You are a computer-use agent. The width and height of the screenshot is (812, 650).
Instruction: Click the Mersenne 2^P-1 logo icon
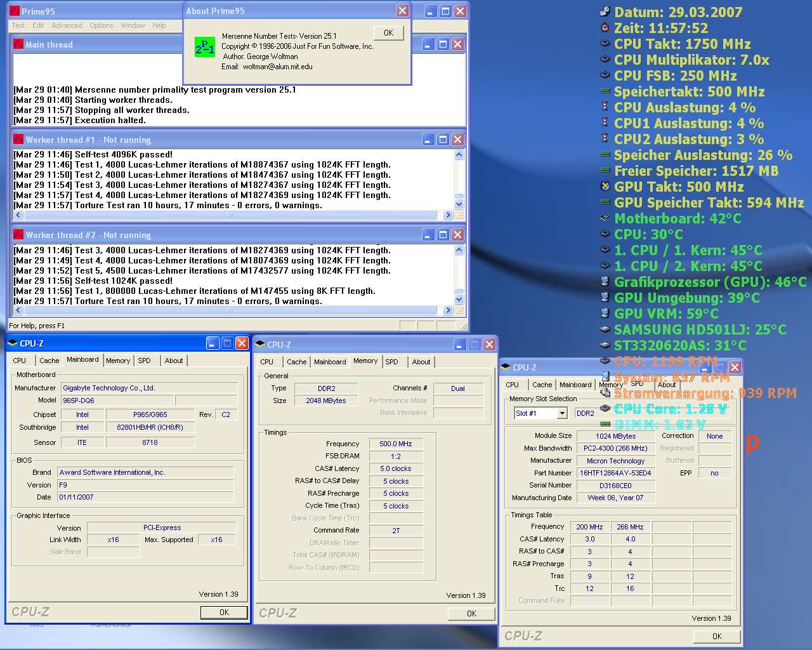(x=204, y=47)
